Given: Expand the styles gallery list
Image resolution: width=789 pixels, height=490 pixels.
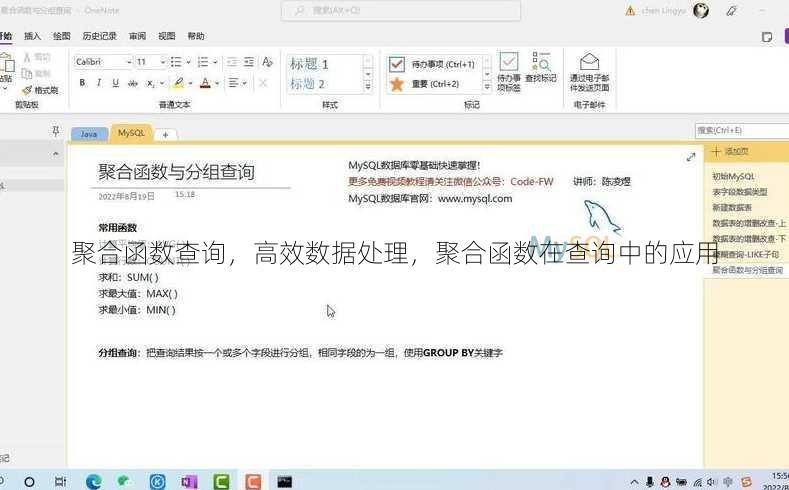Looking at the screenshot, I should point(368,87).
